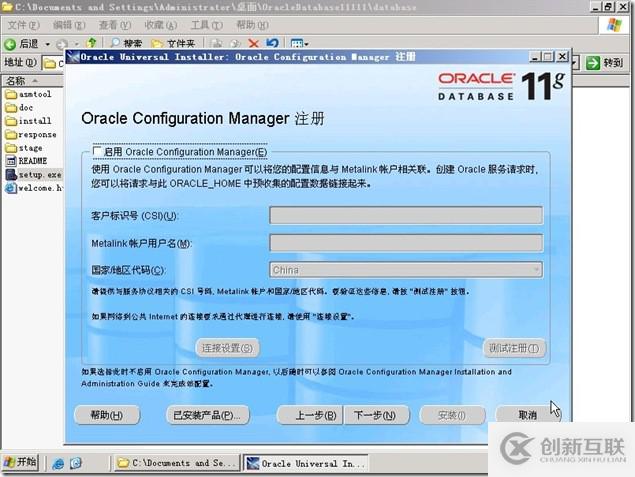Open the 工具 (Tools) menu in Explorer
Image resolution: width=635 pixels, height=477 pixels.
pyautogui.click(x=207, y=25)
